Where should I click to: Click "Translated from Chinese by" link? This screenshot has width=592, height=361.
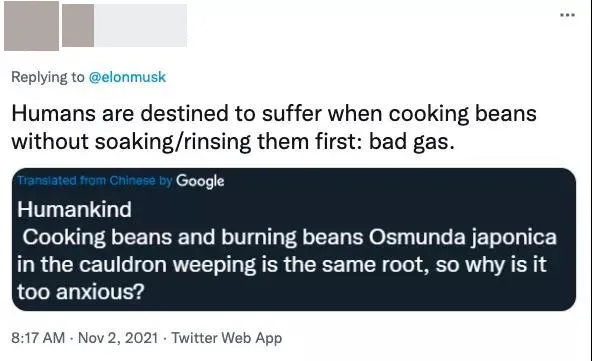coord(95,180)
